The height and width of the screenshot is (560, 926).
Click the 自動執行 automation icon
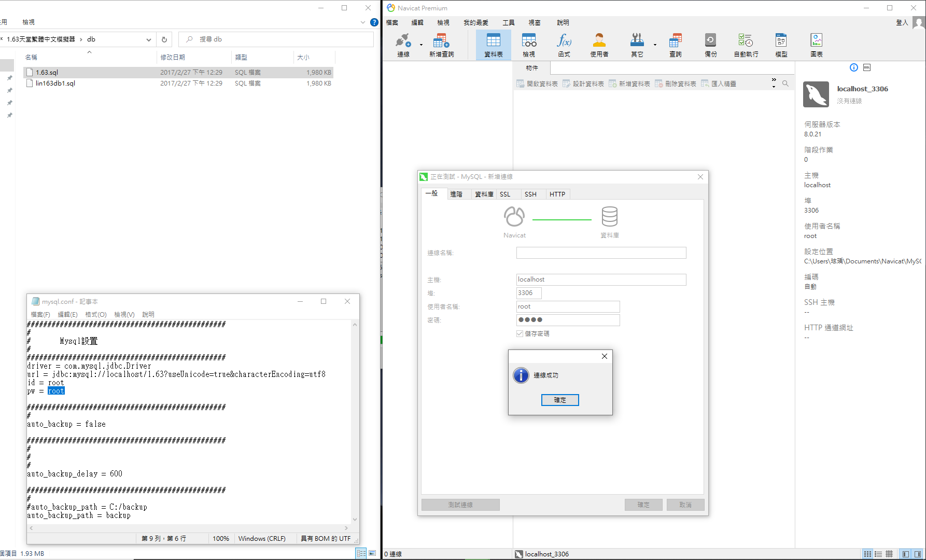(x=746, y=45)
